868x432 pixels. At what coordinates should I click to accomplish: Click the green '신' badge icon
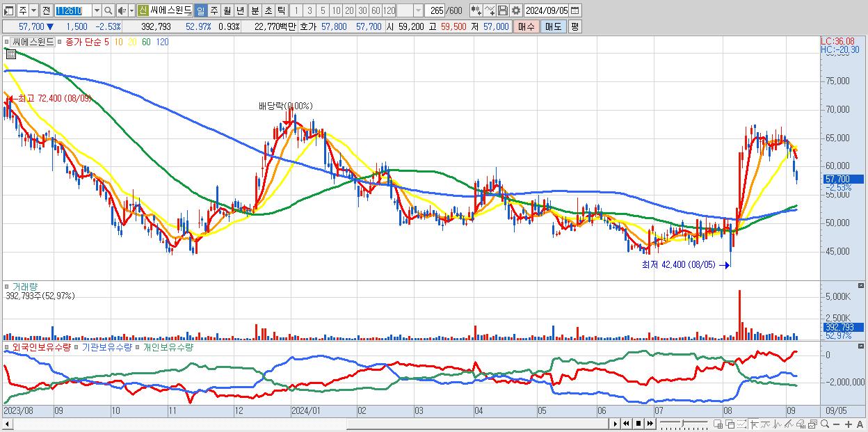click(x=143, y=10)
